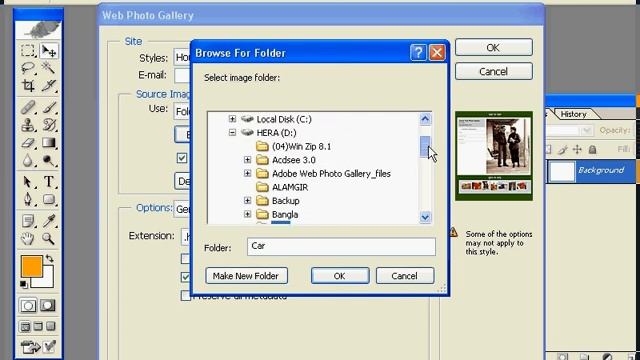
Task: Select the Move tool
Action: click(x=49, y=51)
